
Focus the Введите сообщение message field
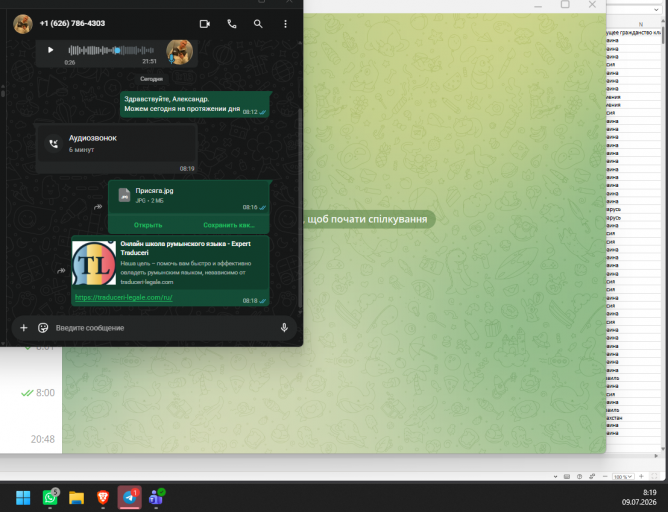click(164, 328)
